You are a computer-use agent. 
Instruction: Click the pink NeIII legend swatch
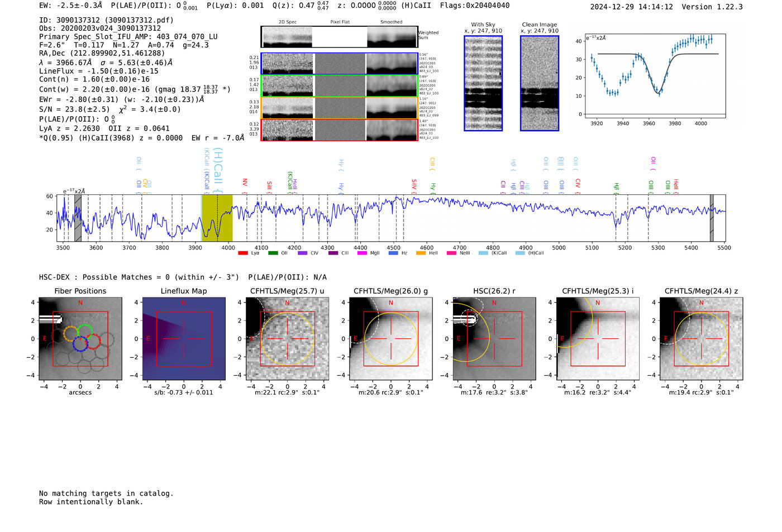pyautogui.click(x=451, y=253)
